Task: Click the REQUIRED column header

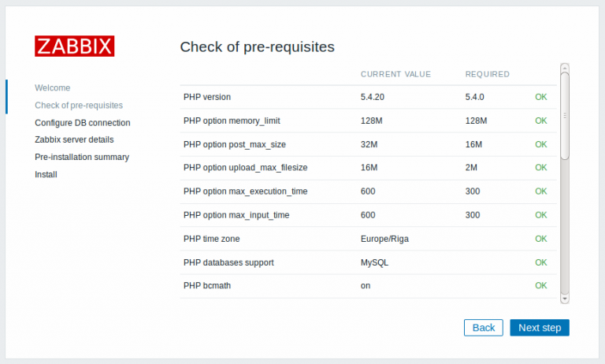Action: coord(488,74)
